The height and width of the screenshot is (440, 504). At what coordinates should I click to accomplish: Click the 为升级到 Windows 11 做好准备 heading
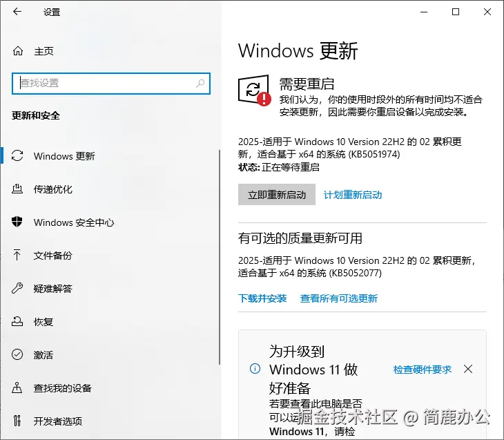(x=313, y=370)
